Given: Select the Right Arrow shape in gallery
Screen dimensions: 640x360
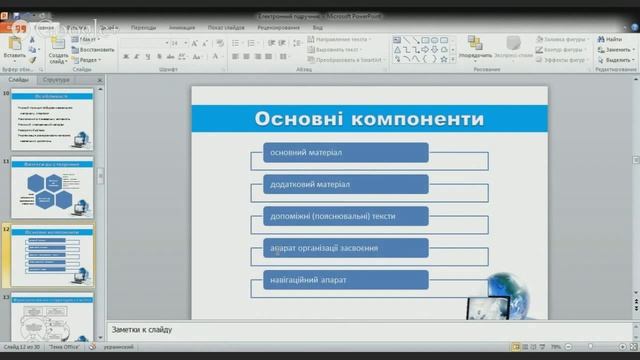Looking at the screenshot, I should click(425, 50).
